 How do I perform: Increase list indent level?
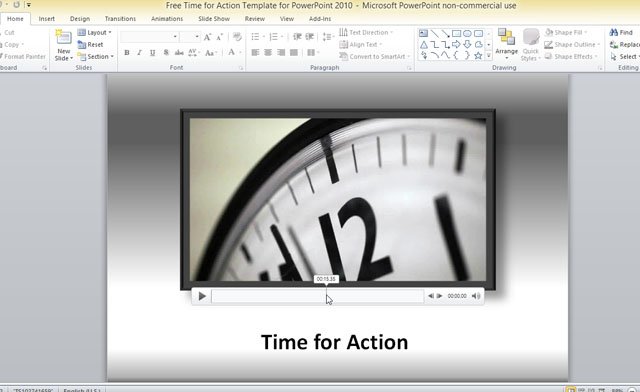click(x=310, y=37)
